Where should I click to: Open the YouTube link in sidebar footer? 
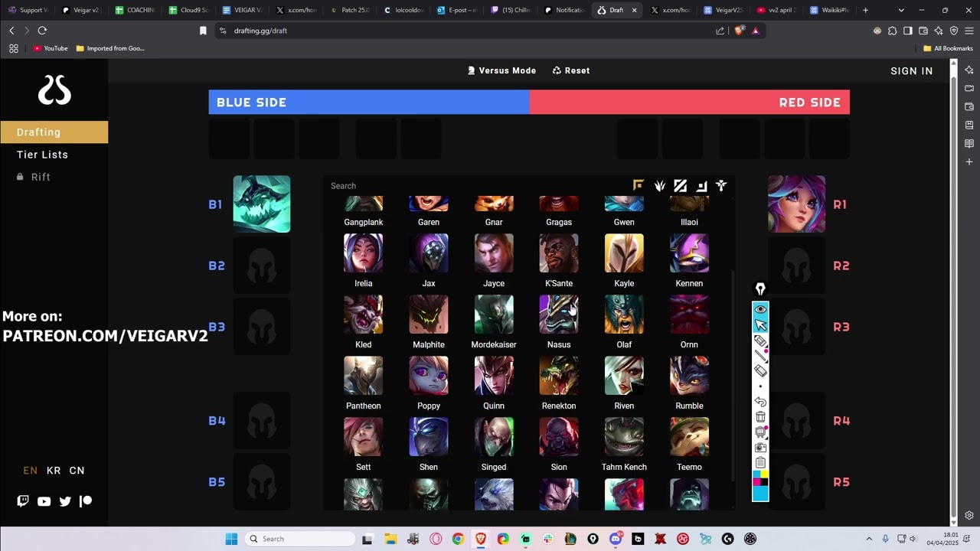coord(44,501)
